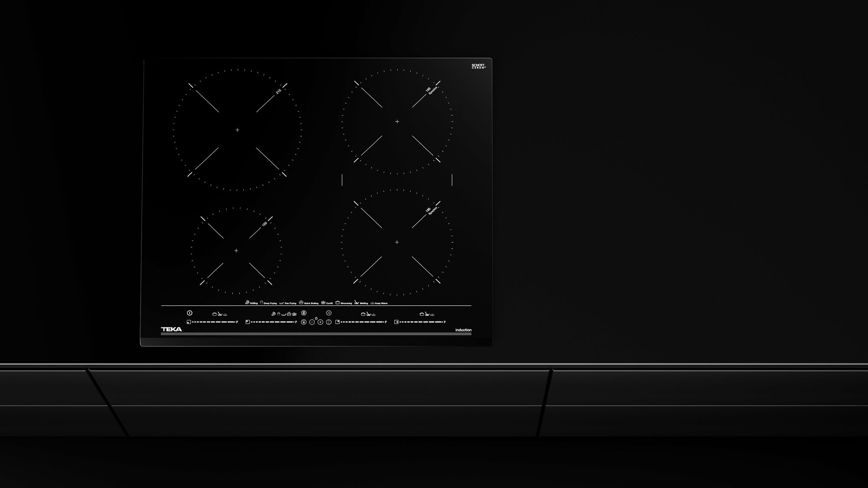Viewport: 868px width, 488px height.
Task: Touch center of the 215 cooking zone
Action: [237, 130]
